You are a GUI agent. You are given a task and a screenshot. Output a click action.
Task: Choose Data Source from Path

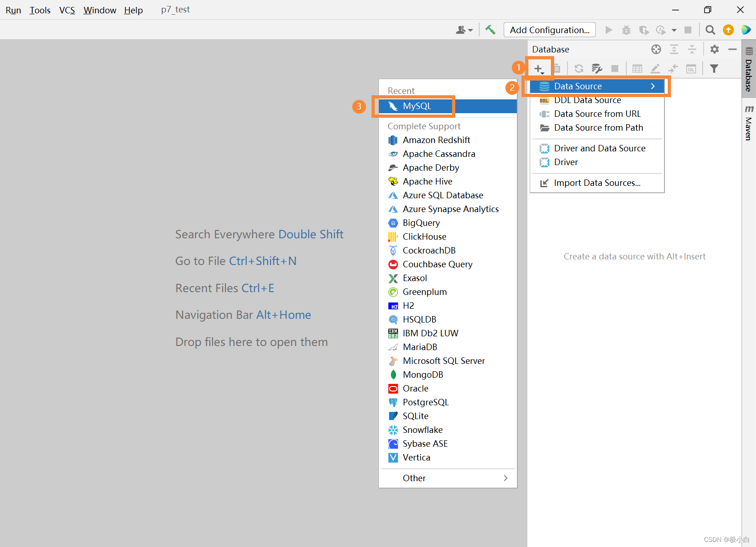(x=597, y=127)
